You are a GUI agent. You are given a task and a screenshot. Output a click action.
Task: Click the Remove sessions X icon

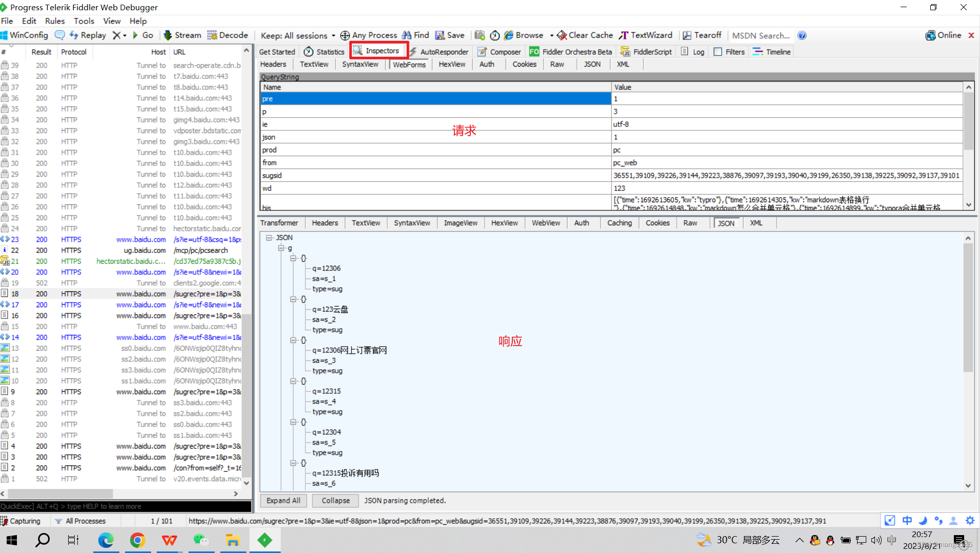(117, 35)
